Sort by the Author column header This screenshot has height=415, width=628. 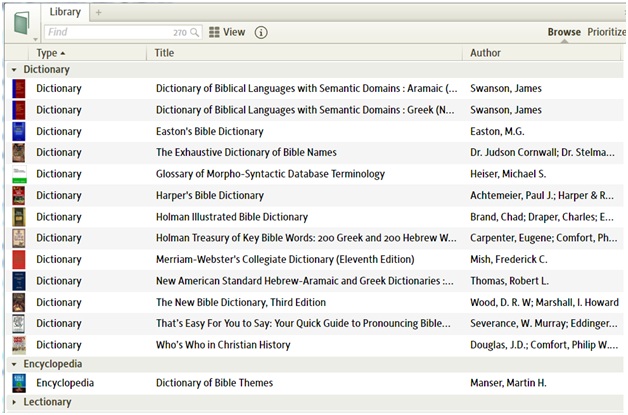pyautogui.click(x=485, y=53)
